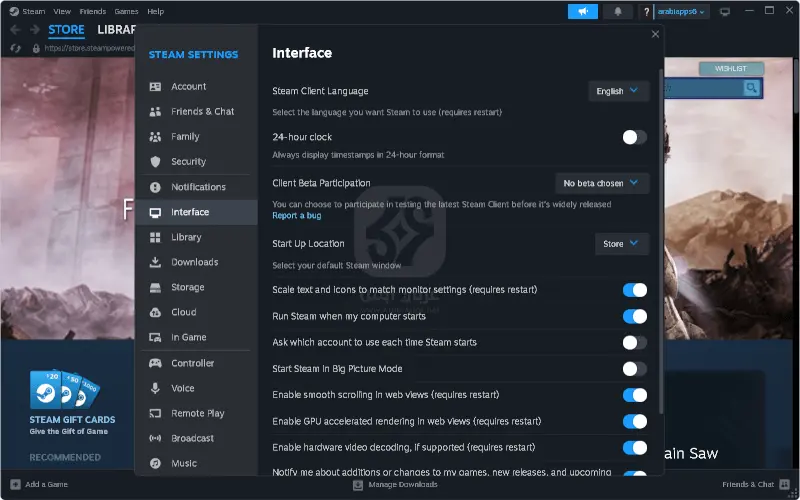Open the Cloud settings section
Viewport: 800px width, 500px height.
pyautogui.click(x=183, y=312)
